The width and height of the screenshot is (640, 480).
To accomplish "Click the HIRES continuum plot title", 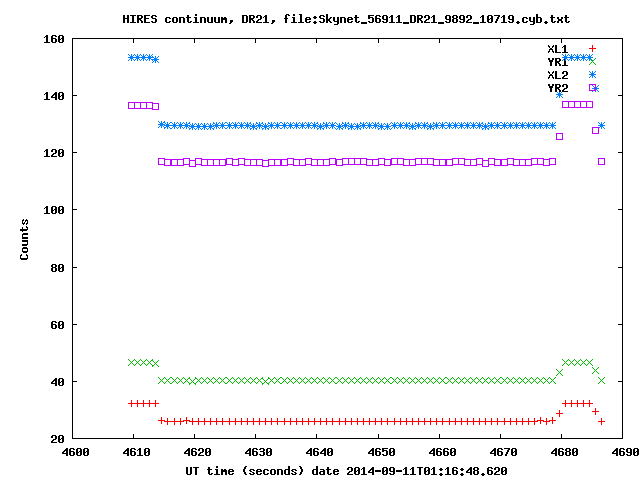I will pos(346,19).
